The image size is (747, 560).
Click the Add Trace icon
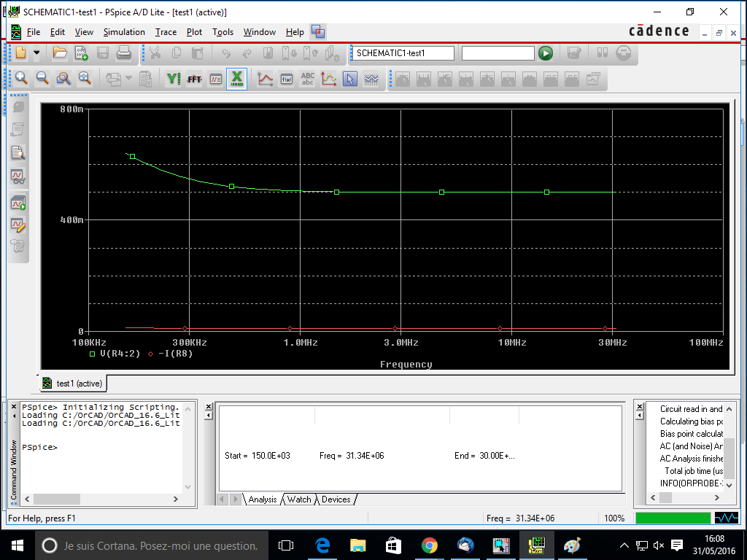[x=266, y=79]
